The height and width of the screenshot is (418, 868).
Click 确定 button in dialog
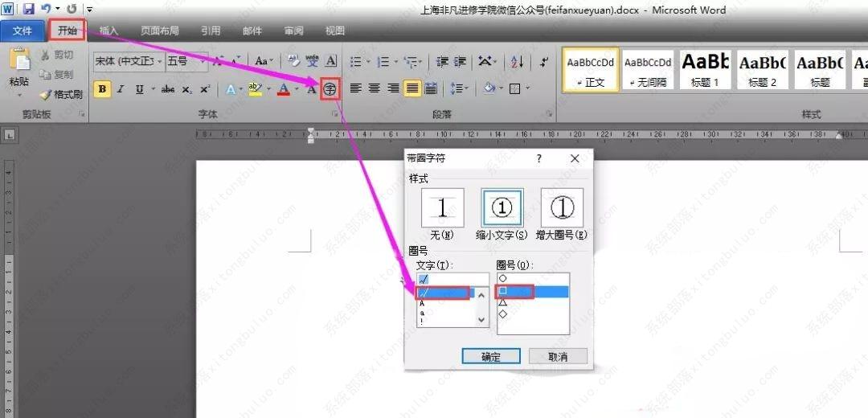pos(491,357)
